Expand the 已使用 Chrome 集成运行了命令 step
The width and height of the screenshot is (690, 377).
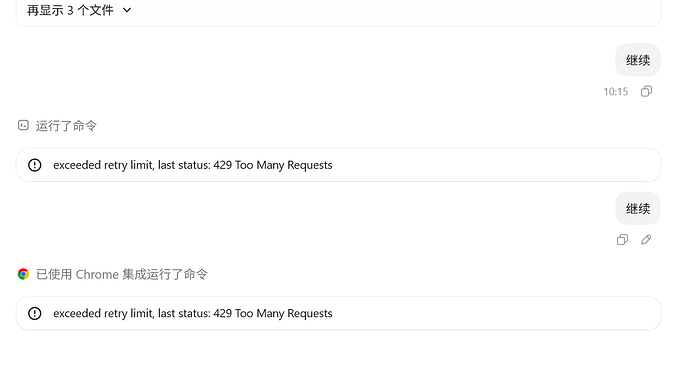click(122, 275)
